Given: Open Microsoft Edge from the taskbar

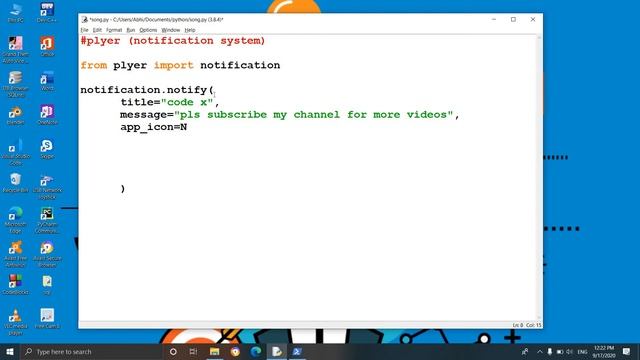Looking at the screenshot, I should tap(256, 351).
